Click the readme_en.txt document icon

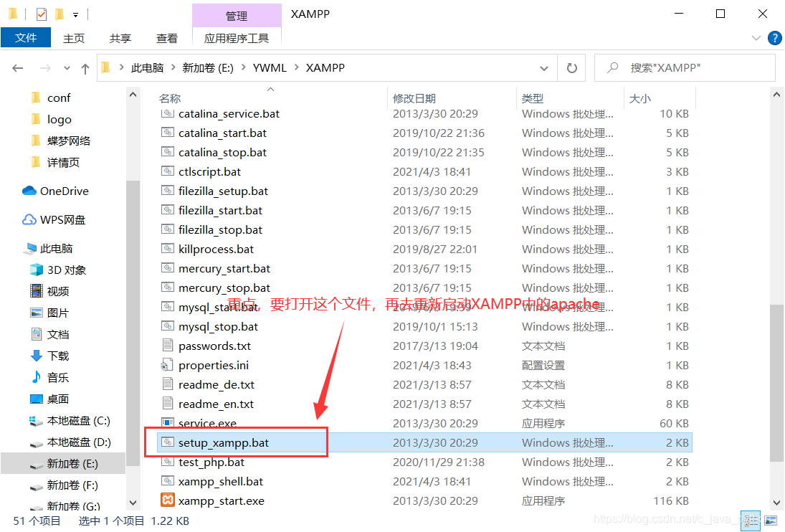167,404
